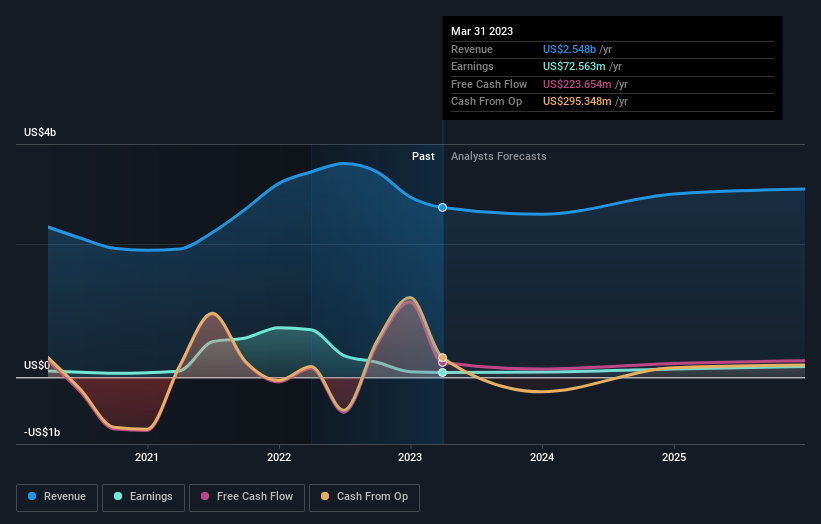This screenshot has height=524, width=821.
Task: Click the Earnings data point marker on the teal line
Action: click(x=442, y=372)
